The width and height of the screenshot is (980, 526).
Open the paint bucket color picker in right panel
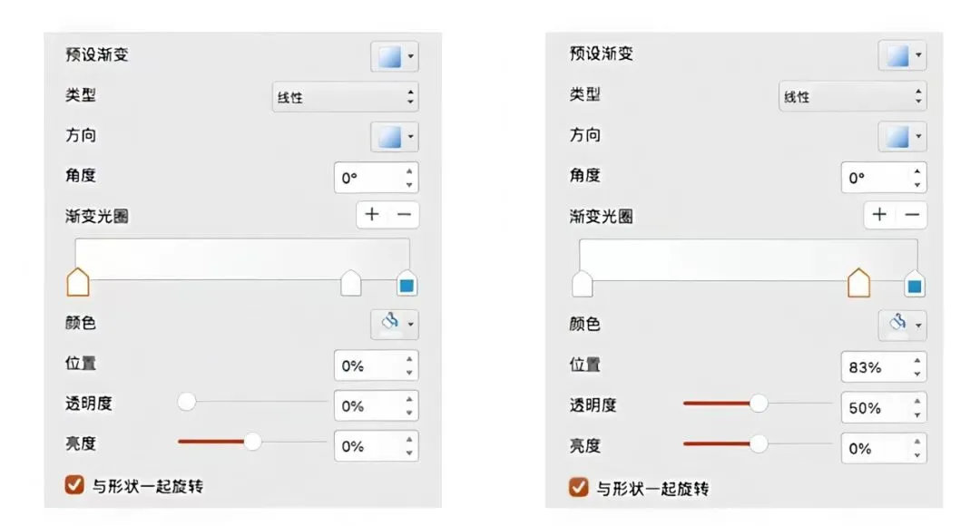[901, 324]
